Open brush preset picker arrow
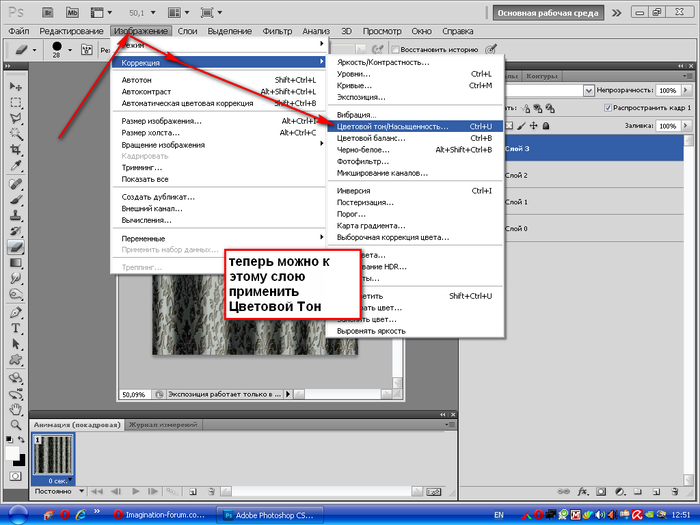 [x=70, y=50]
